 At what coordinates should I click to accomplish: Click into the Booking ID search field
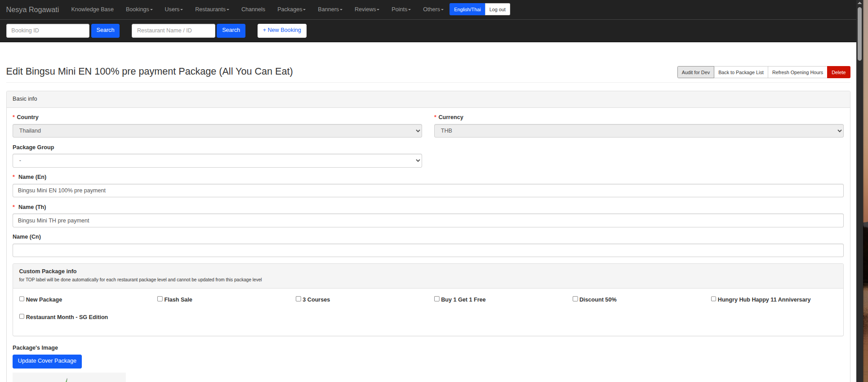[48, 31]
